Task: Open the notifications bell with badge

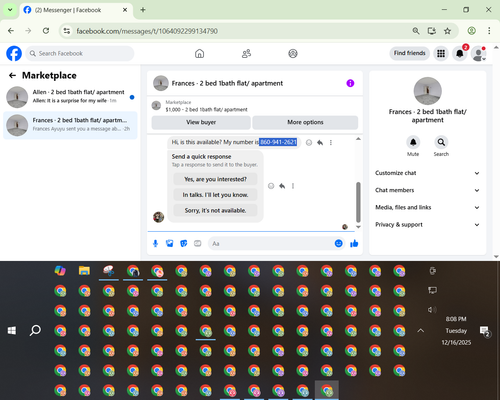Action: coord(460,53)
